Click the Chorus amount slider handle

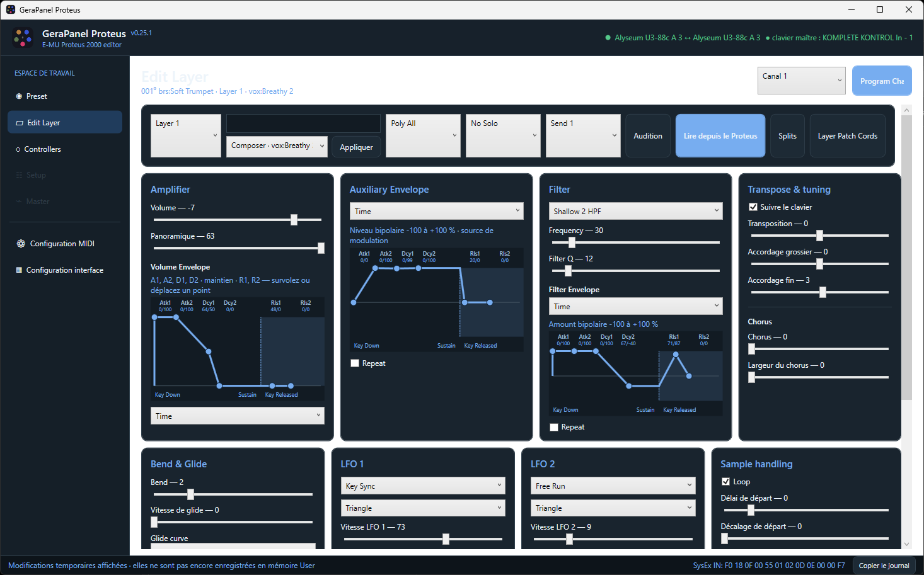tap(751, 348)
